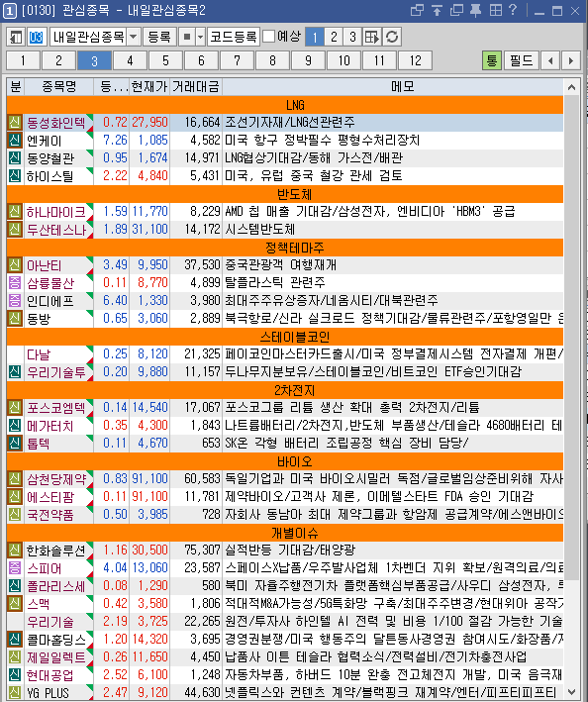The image size is (588, 702).
Task: Switch to group tab 4
Action: pos(130,60)
